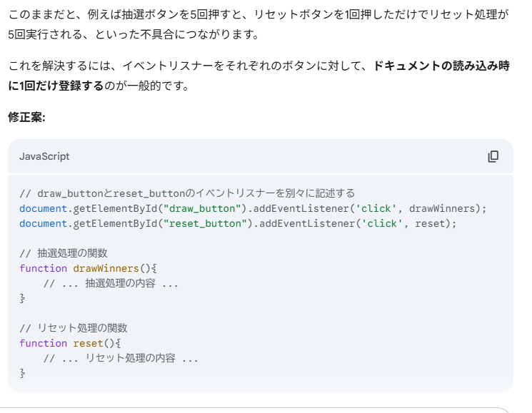The height and width of the screenshot is (413, 532).
Task: Click the "reset_button" string in code
Action: [x=205, y=223]
